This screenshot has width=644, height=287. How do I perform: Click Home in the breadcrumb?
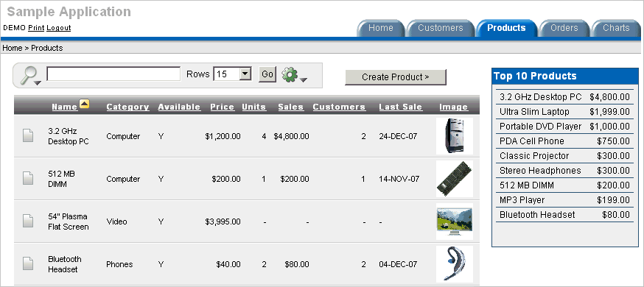13,48
